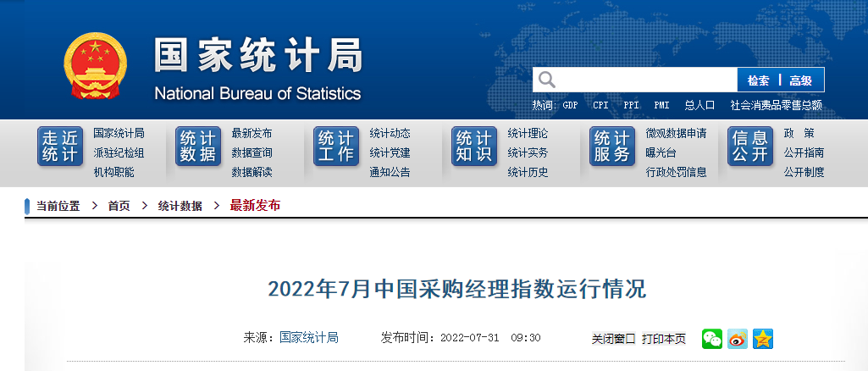Click the 高级 advanced search button

pyautogui.click(x=801, y=80)
